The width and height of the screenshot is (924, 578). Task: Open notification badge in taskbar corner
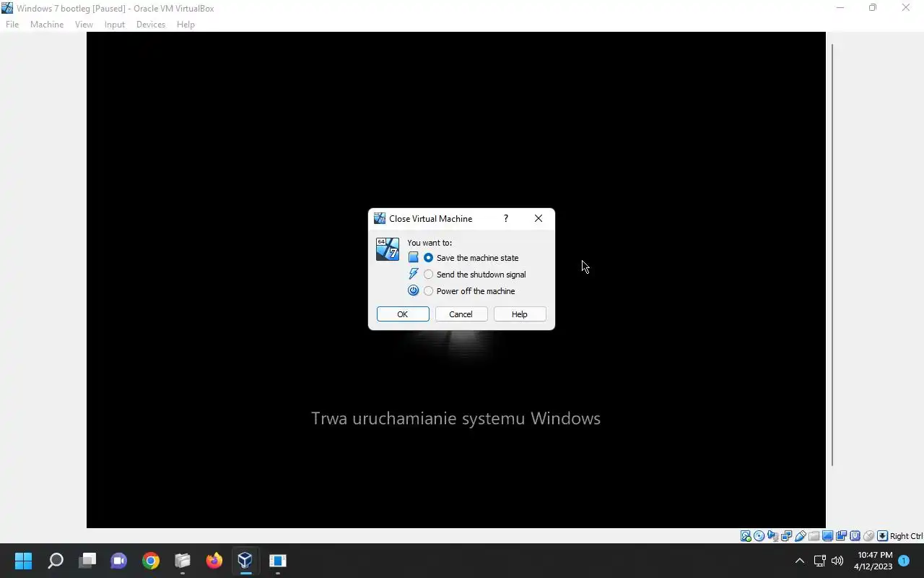click(904, 561)
